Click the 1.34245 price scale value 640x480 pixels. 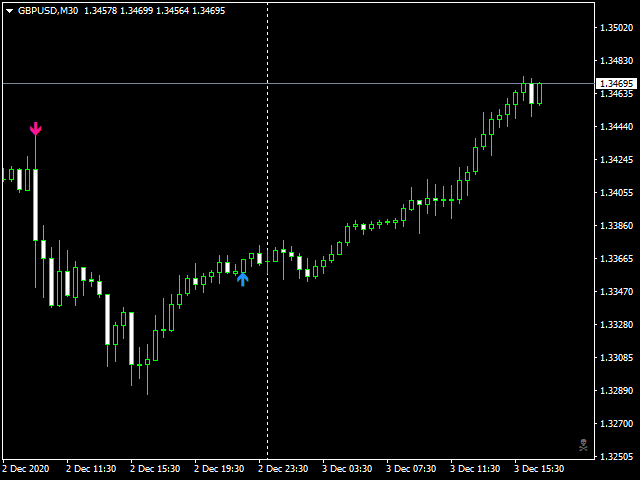(616, 160)
